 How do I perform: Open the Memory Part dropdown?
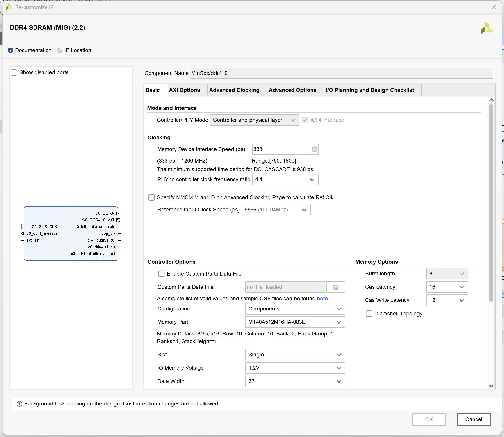click(x=295, y=322)
